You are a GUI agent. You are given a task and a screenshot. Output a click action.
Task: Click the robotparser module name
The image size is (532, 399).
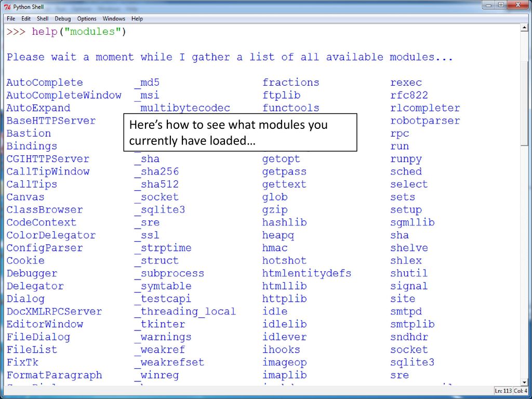pos(425,121)
